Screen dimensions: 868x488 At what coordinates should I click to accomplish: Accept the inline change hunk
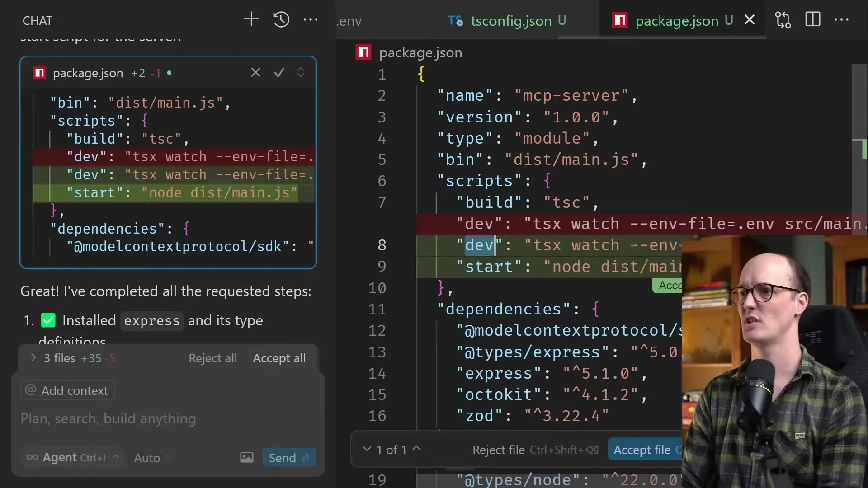(667, 286)
